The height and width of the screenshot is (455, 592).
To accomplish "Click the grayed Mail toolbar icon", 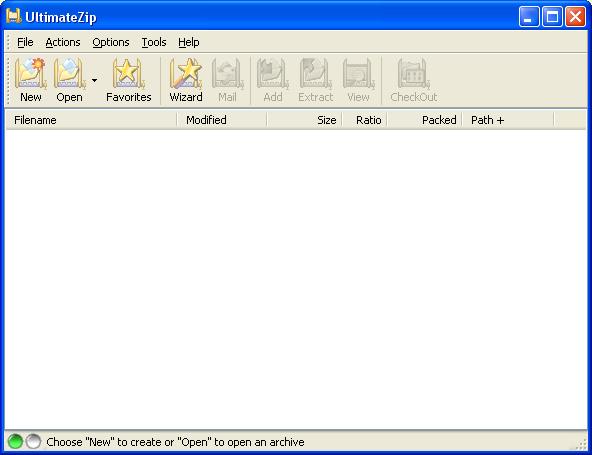I will [227, 73].
